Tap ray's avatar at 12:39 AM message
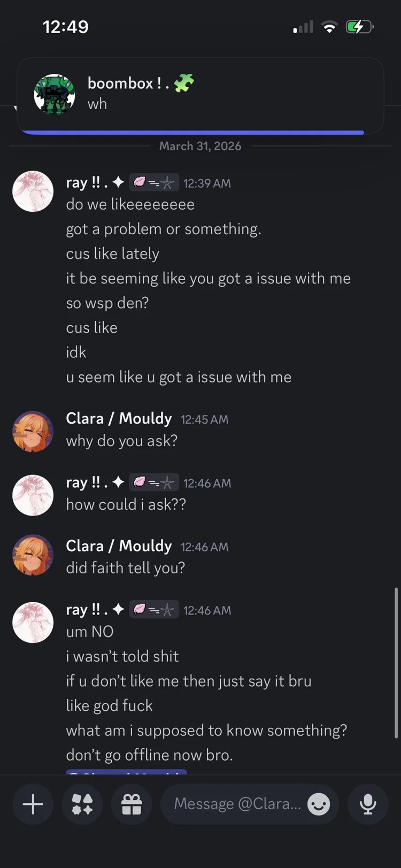 click(33, 191)
